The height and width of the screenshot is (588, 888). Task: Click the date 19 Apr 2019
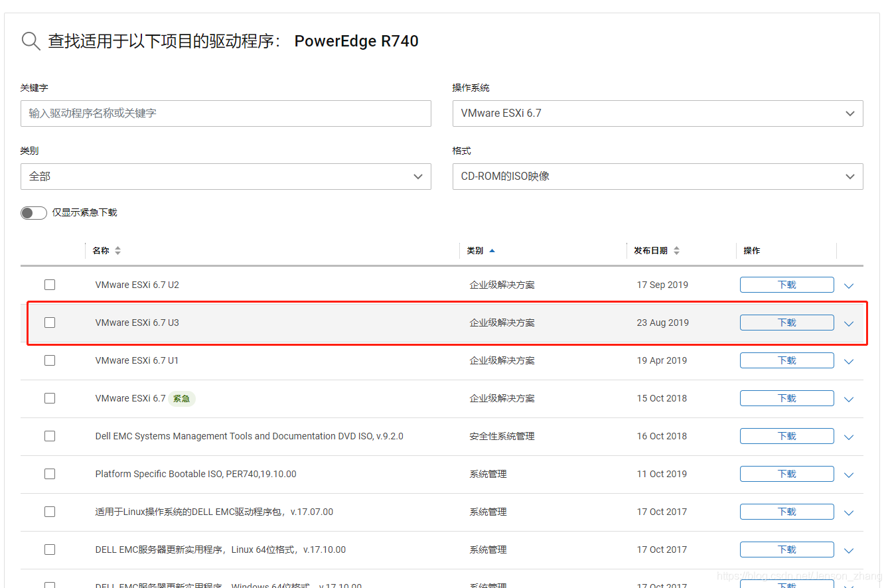pyautogui.click(x=662, y=360)
